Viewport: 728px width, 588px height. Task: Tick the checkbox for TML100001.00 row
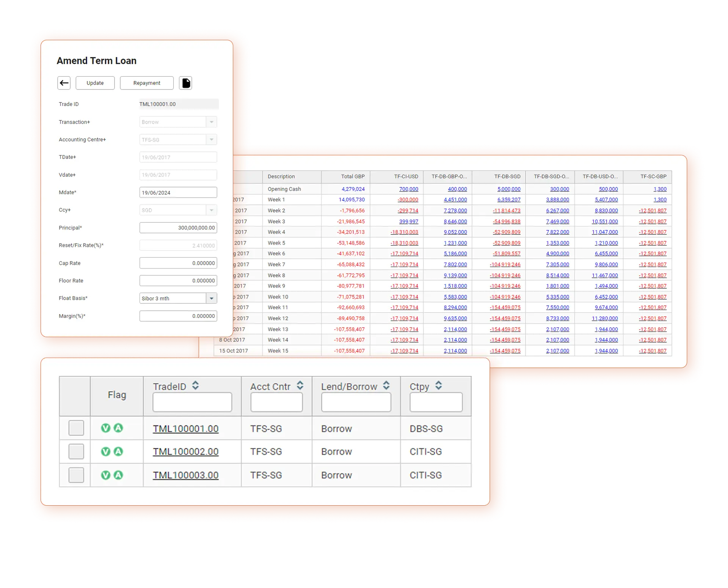tap(76, 428)
